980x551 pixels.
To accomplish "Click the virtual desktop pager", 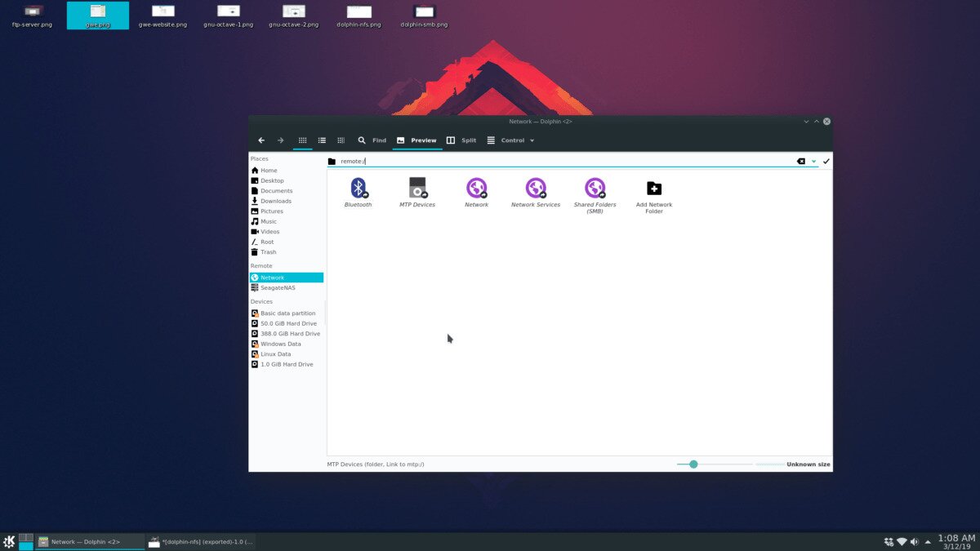I will pos(26,541).
